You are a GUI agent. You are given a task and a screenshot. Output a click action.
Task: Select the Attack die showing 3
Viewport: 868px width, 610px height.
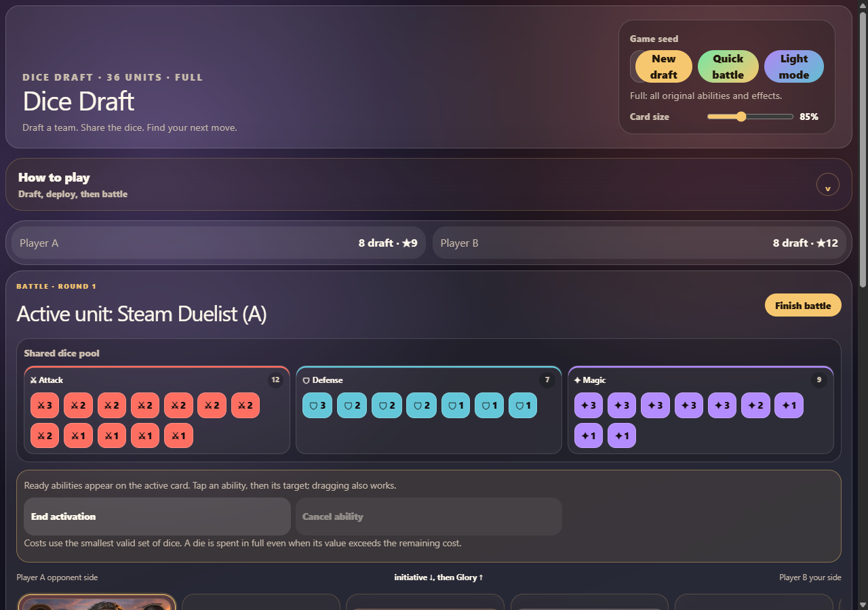click(x=45, y=405)
